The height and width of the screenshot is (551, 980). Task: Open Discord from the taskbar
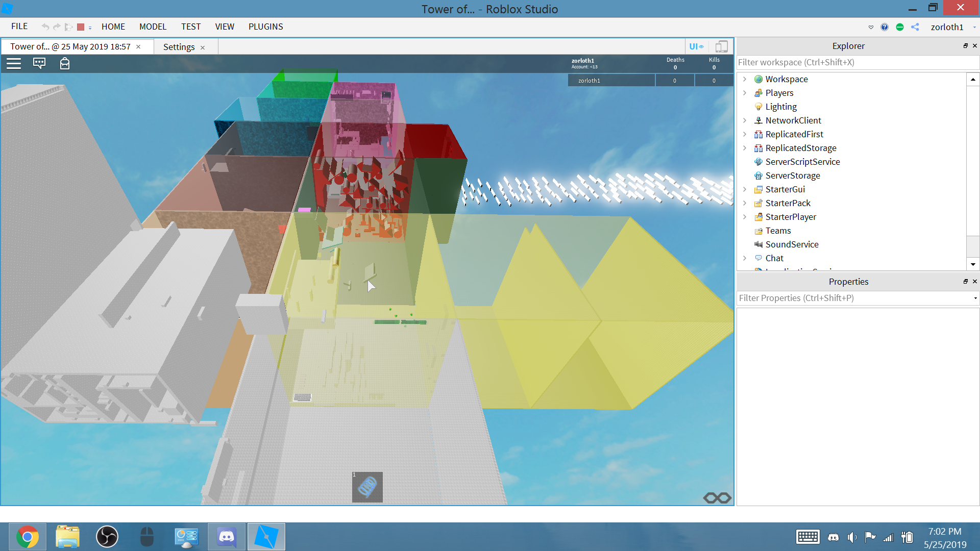(x=227, y=537)
